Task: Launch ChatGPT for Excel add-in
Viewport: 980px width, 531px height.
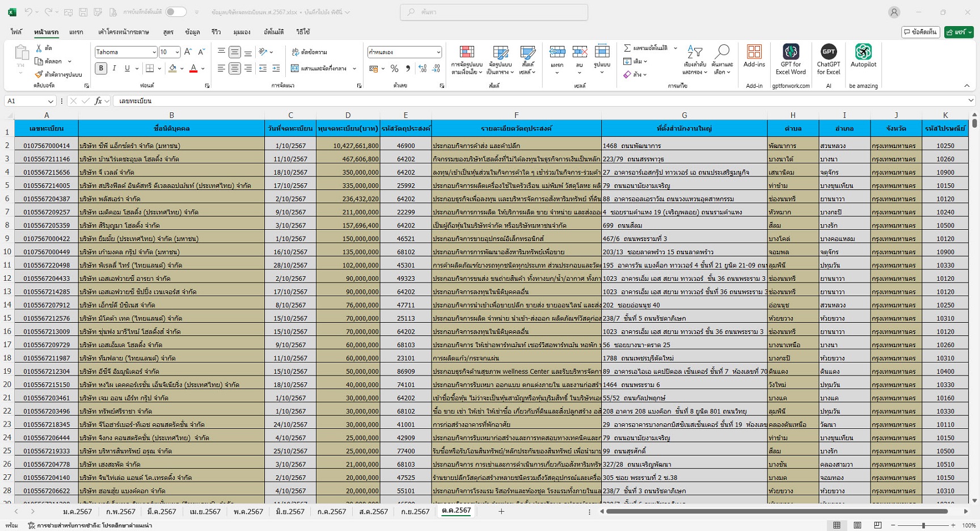Action: [x=829, y=52]
